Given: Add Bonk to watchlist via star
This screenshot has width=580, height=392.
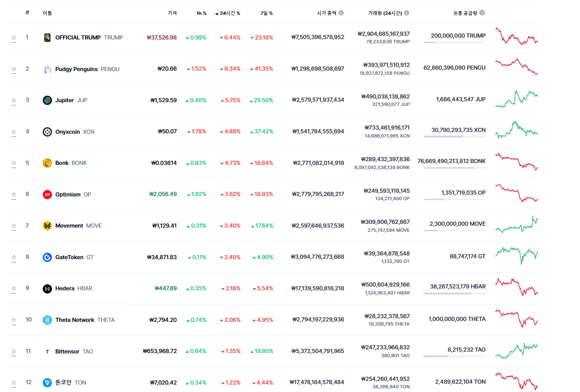Looking at the screenshot, I should [x=14, y=163].
